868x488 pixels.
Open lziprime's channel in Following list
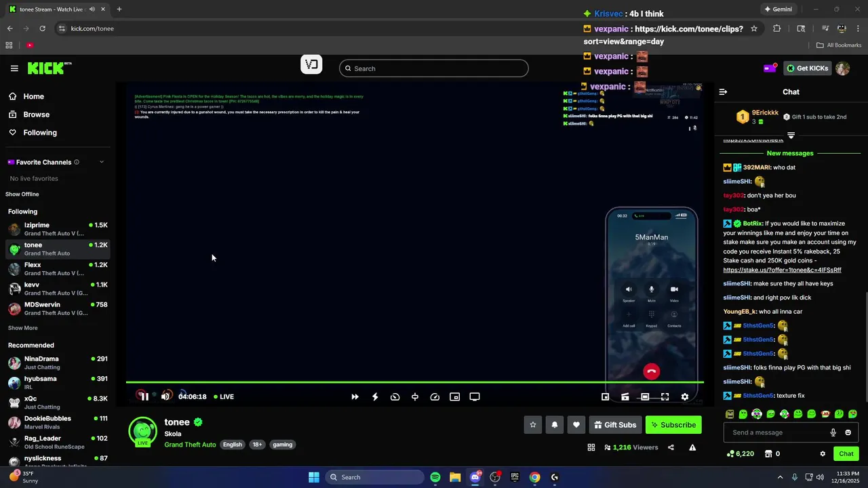point(58,229)
